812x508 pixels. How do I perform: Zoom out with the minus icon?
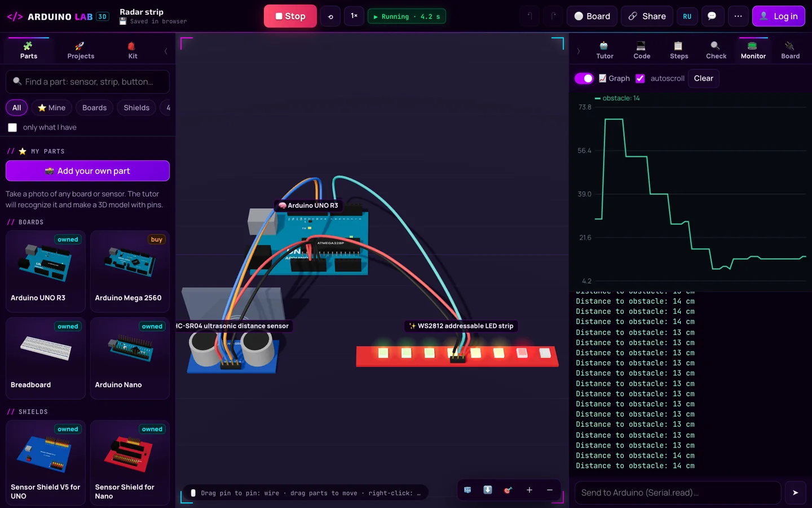[550, 490]
